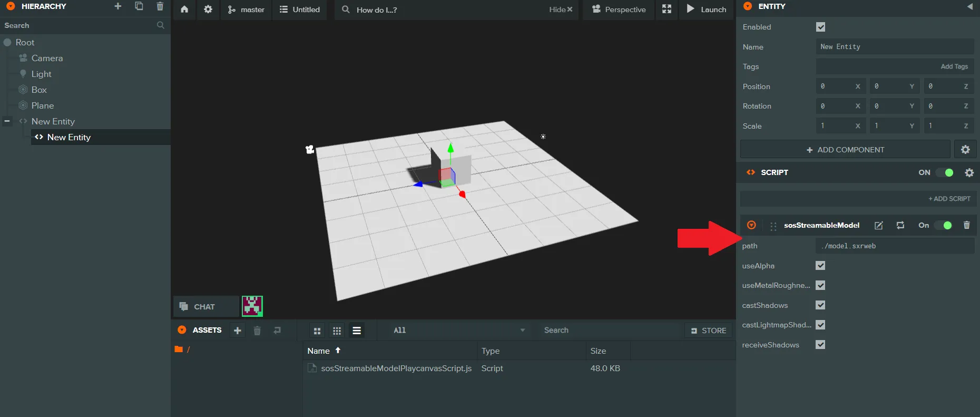The width and height of the screenshot is (980, 417).
Task: Switch assets to list view
Action: click(x=357, y=331)
